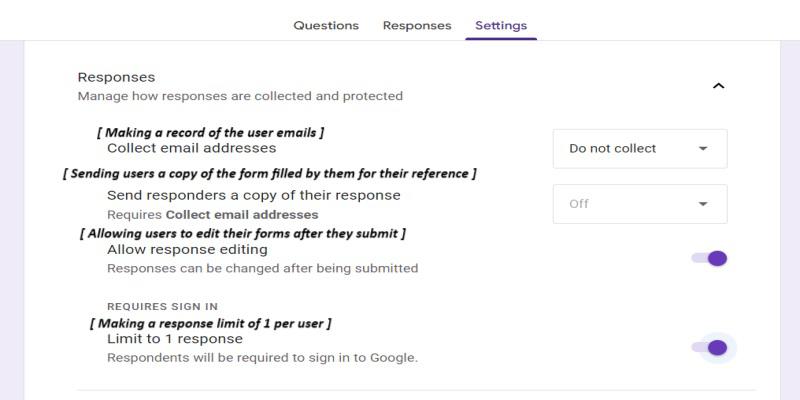The image size is (800, 400).
Task: Switch to the Questions tab
Action: 325,25
